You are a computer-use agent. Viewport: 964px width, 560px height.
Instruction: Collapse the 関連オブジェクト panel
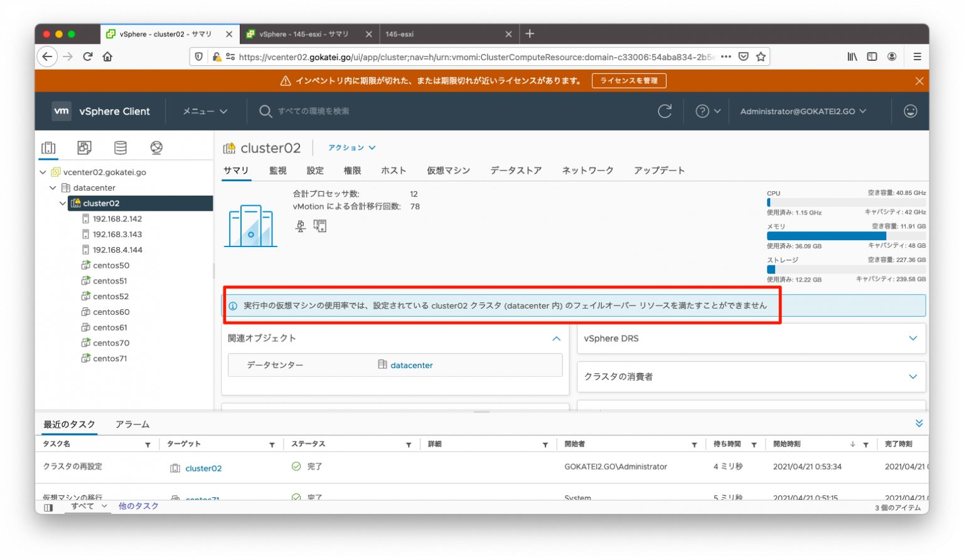(x=556, y=339)
